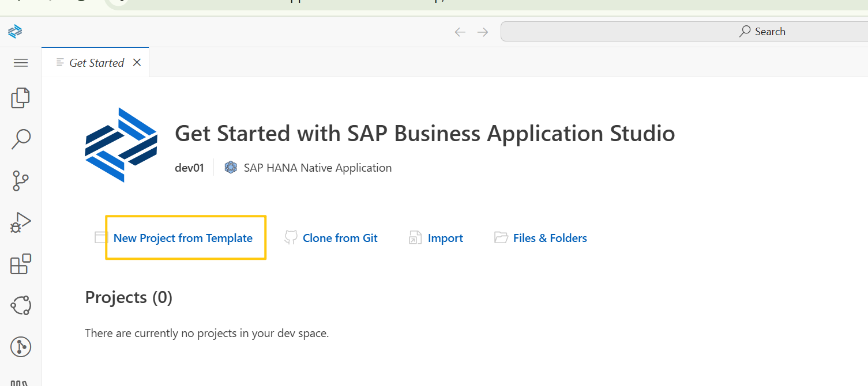Viewport: 868px width, 386px height.
Task: Click the GitHub icon beside Clone
Action: (291, 237)
